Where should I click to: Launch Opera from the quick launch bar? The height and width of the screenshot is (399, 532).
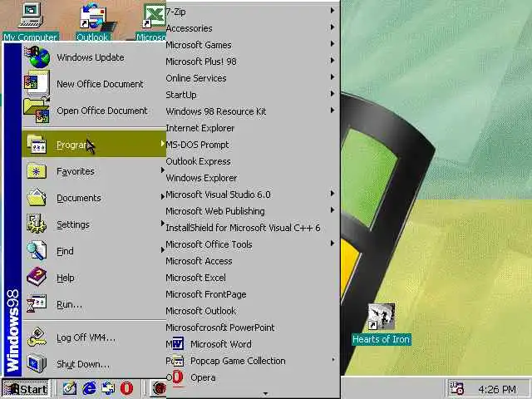pos(126,388)
